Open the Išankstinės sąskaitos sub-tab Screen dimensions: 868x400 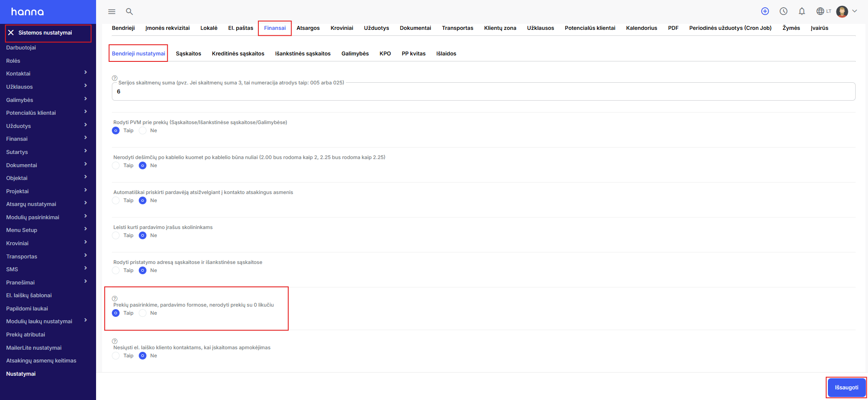303,54
